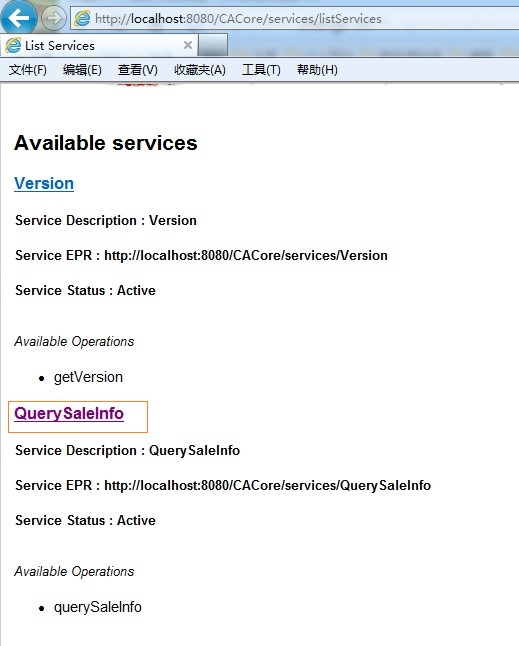The image size is (519, 646).
Task: Open a new blank tab
Action: (213, 45)
